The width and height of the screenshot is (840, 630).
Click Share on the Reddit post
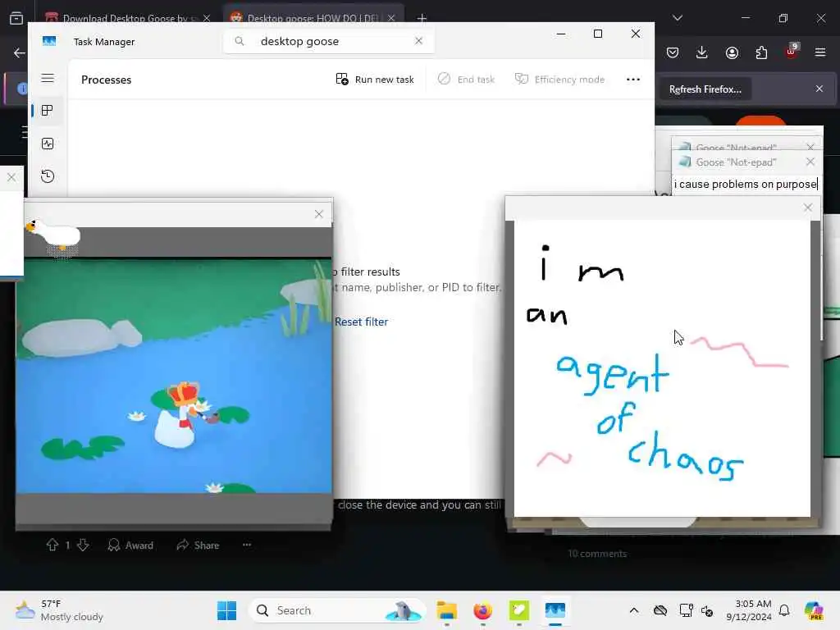pyautogui.click(x=199, y=546)
